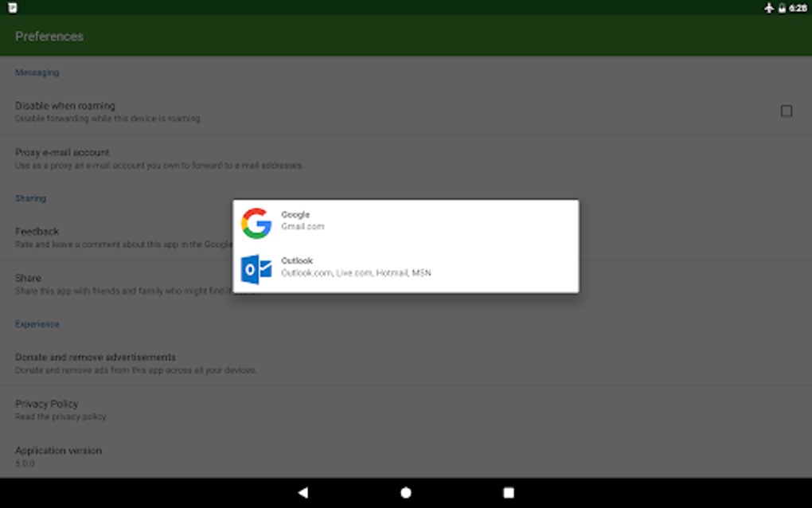The width and height of the screenshot is (812, 508).
Task: Open Donate and remove advertisements
Action: 406,363
